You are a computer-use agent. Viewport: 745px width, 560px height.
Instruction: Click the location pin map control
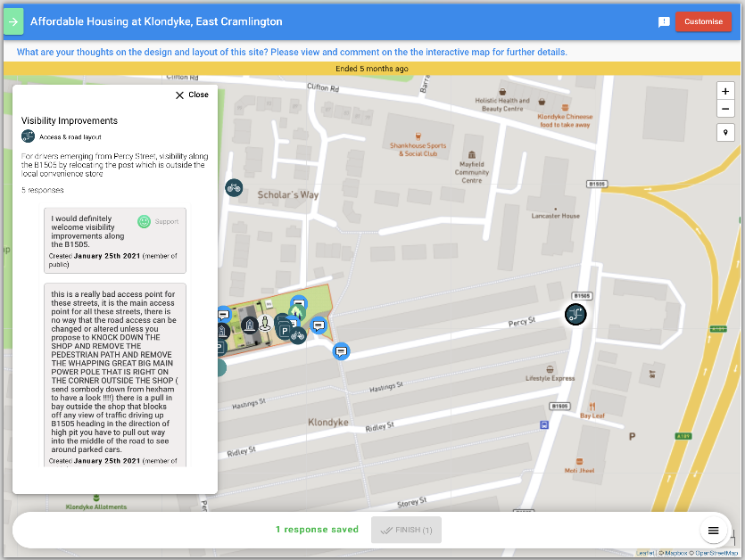(725, 133)
